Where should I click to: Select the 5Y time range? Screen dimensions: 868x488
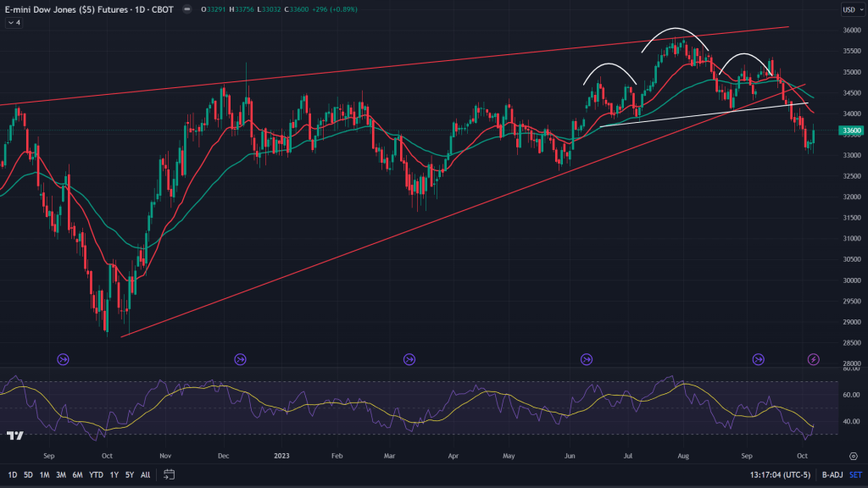coord(129,475)
